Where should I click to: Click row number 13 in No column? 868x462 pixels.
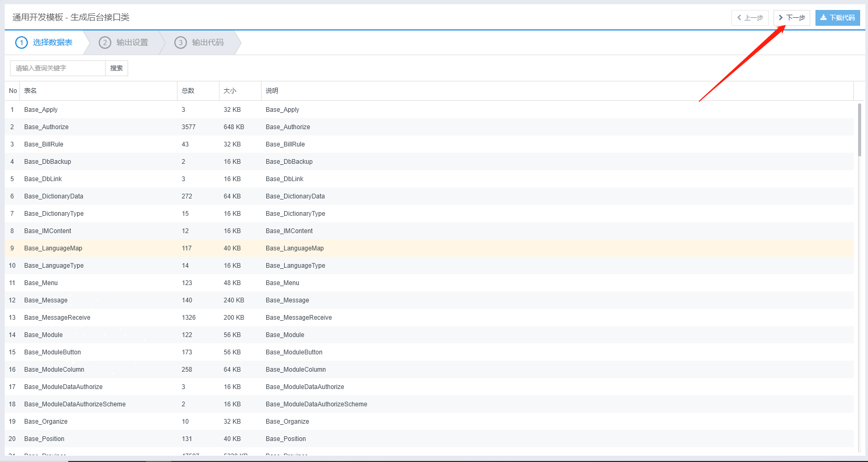(x=12, y=318)
